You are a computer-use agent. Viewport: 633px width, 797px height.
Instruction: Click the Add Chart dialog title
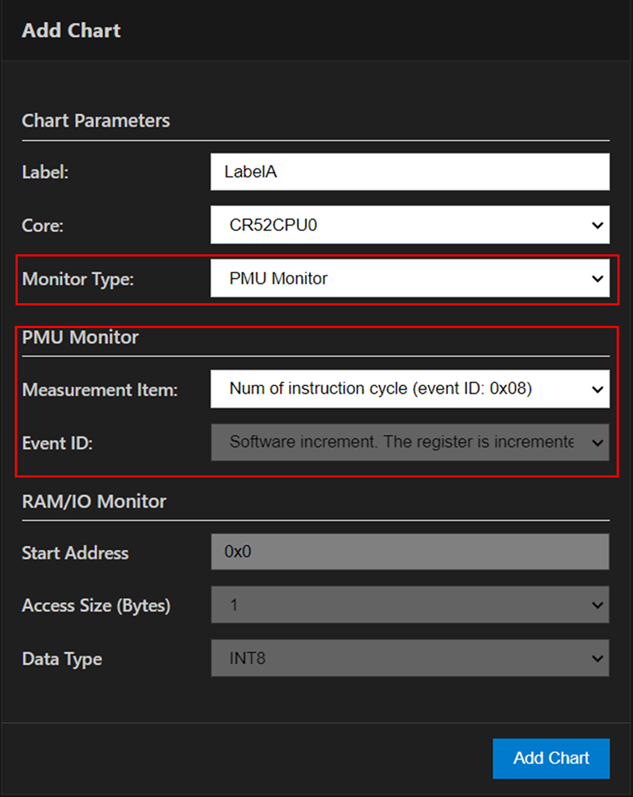tap(71, 30)
